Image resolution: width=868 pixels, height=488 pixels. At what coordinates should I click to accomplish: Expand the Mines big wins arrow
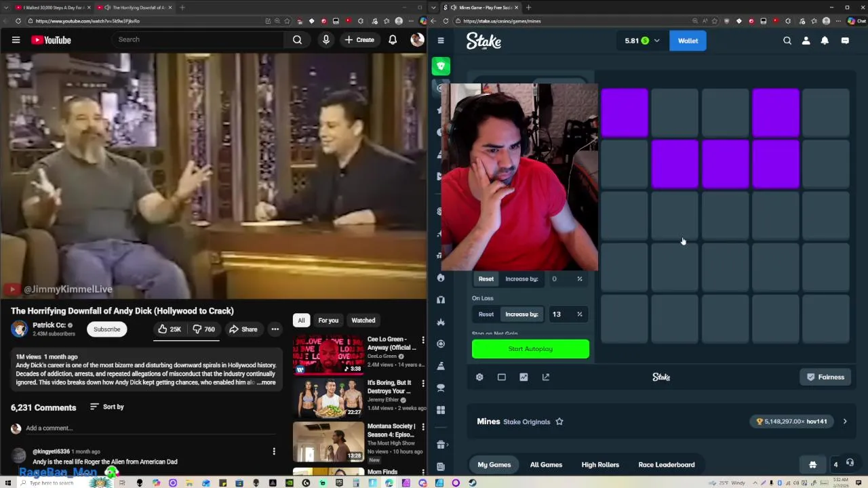[x=845, y=422]
